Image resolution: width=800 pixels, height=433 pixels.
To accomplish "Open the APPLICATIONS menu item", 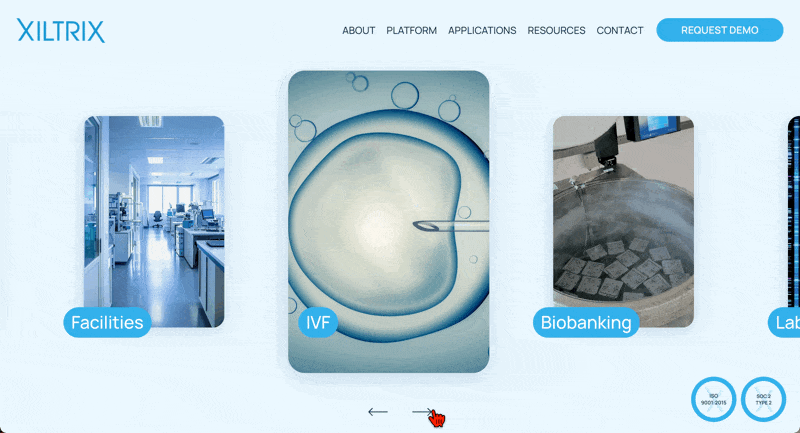I will coord(482,31).
